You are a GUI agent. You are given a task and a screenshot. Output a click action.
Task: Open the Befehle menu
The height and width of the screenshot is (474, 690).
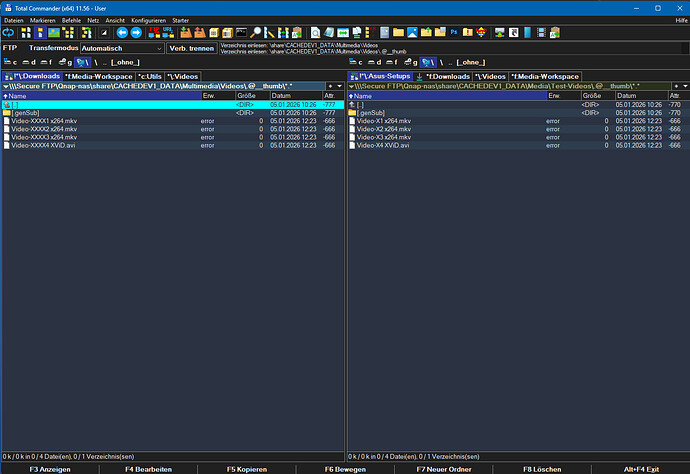click(x=71, y=20)
